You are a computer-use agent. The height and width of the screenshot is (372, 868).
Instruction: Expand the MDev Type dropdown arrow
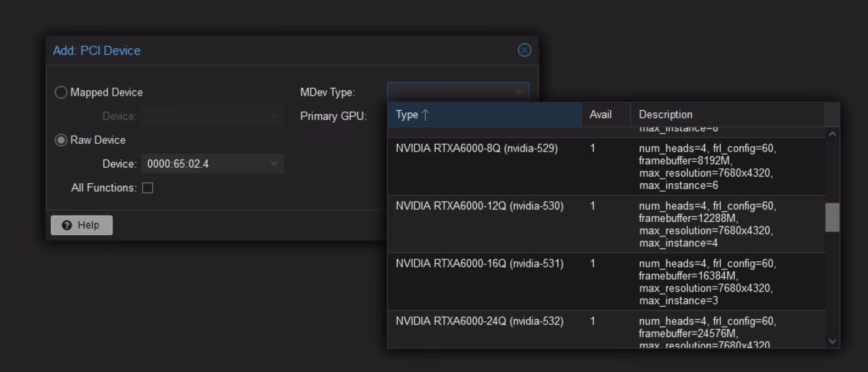(x=519, y=92)
